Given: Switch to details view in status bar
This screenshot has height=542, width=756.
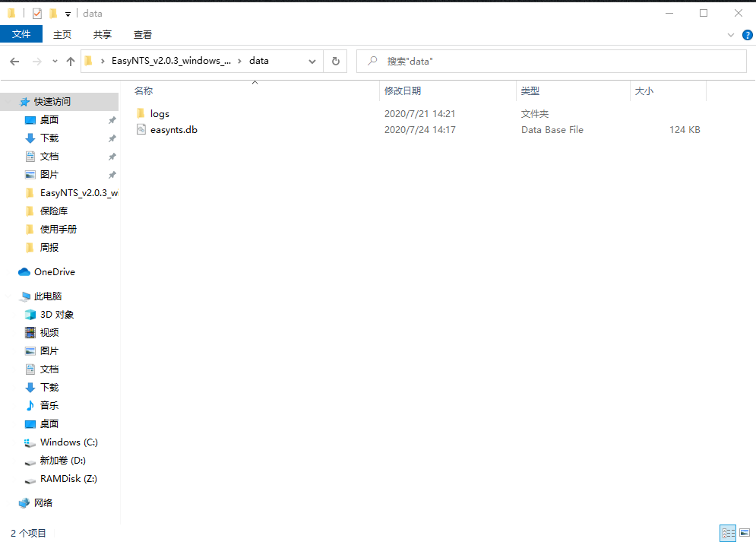Looking at the screenshot, I should click(x=728, y=533).
